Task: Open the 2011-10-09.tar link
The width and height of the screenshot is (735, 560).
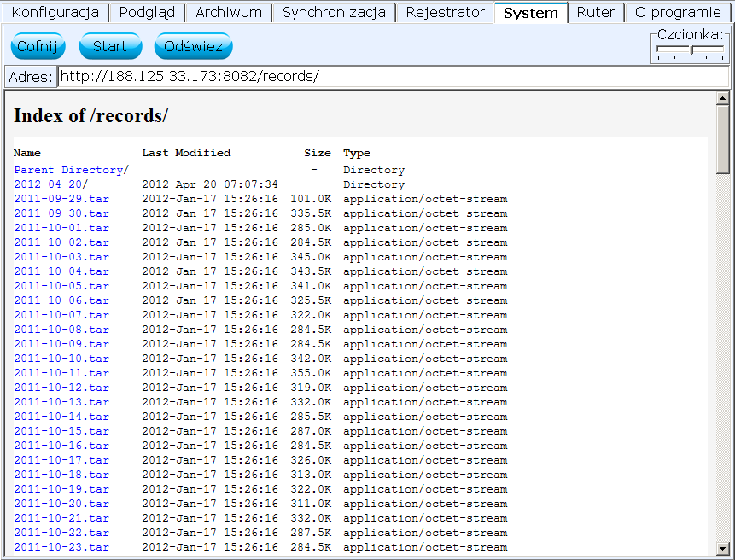Action: (61, 344)
